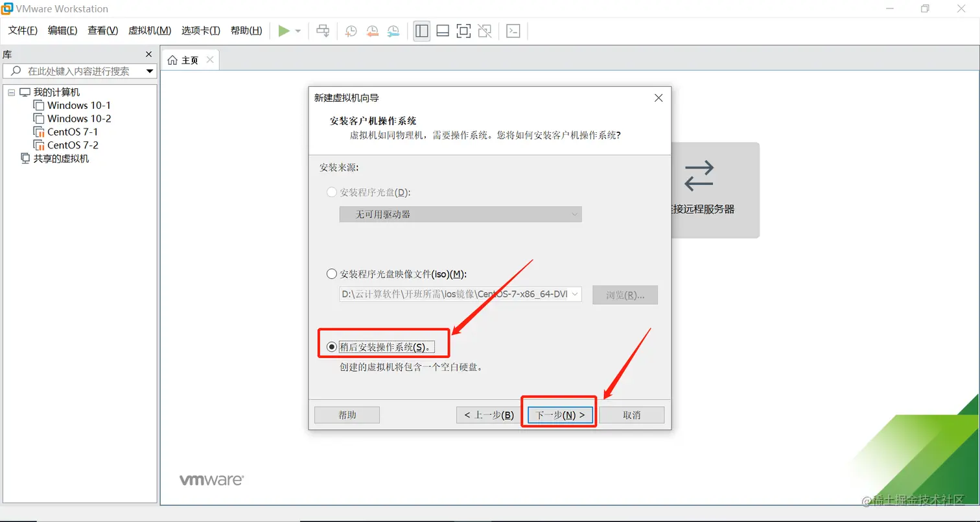Open the 选项卡(T) menu

pos(201,30)
